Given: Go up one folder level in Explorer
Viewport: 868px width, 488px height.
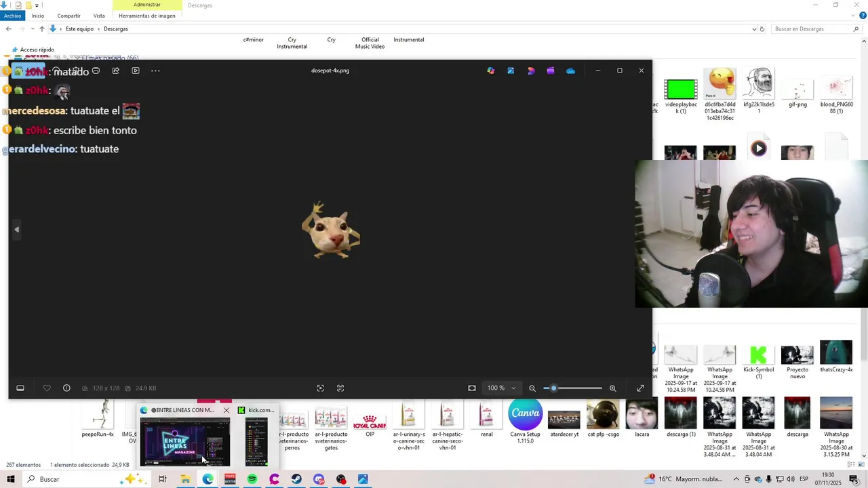Looking at the screenshot, I should (41, 29).
